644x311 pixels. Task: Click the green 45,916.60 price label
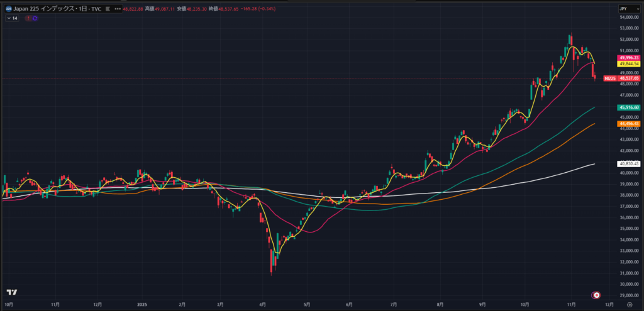click(x=629, y=107)
